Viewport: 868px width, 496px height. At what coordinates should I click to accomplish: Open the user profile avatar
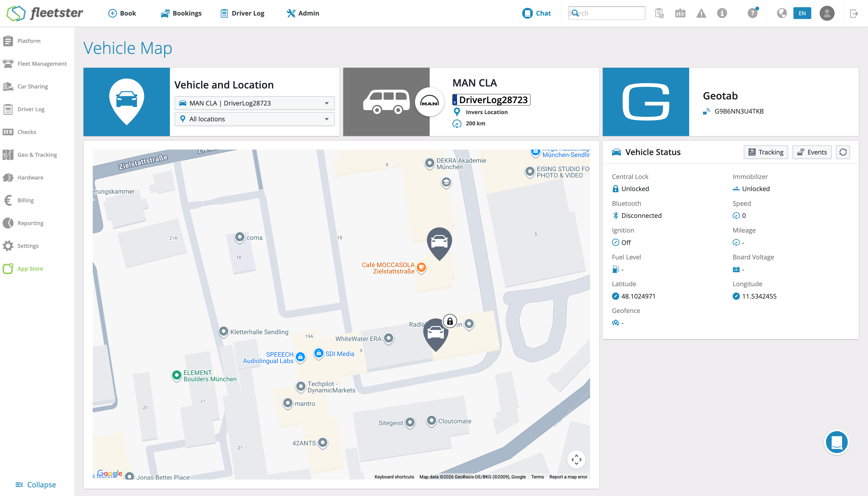[827, 13]
